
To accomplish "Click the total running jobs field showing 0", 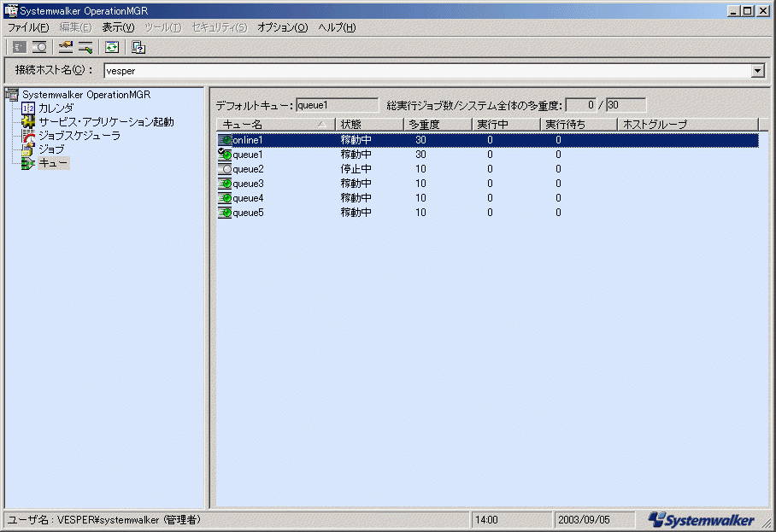I will coord(580,105).
